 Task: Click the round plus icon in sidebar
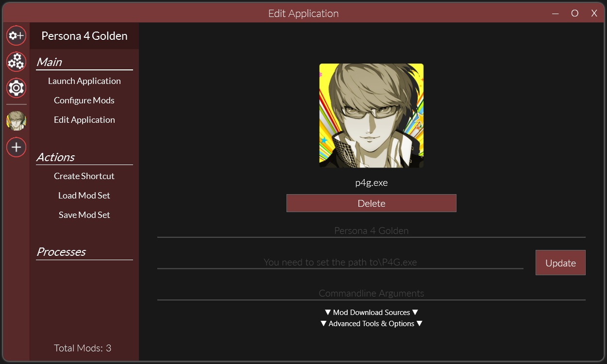tap(16, 147)
